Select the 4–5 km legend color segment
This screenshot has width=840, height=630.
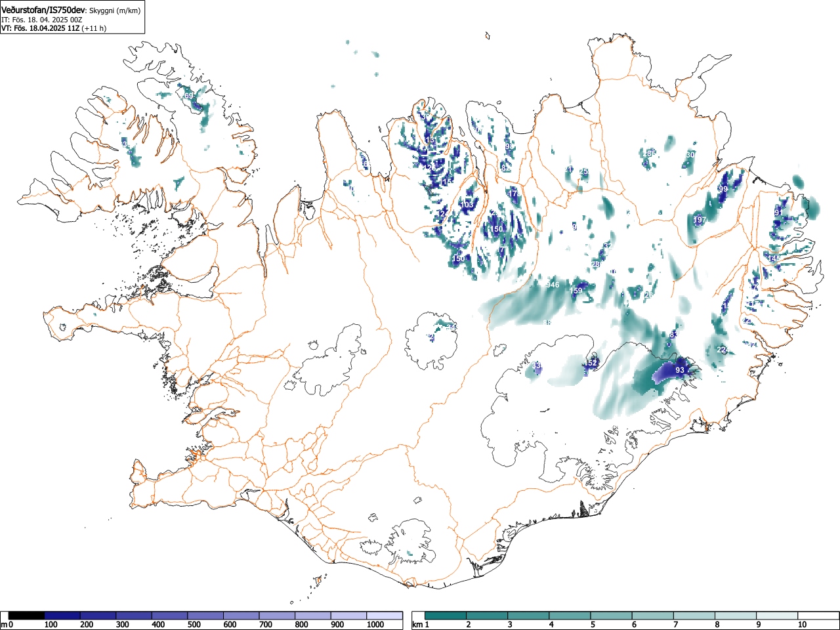pos(570,616)
